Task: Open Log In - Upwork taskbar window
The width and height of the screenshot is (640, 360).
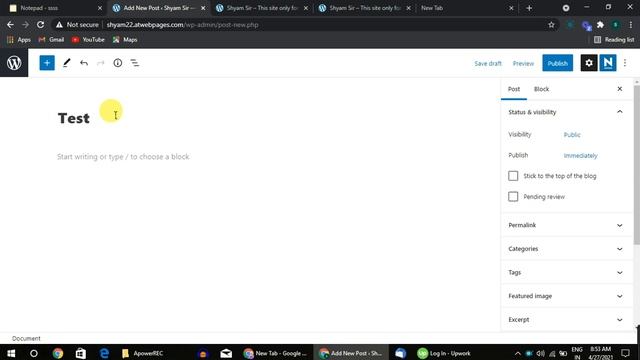Action: pos(444,353)
